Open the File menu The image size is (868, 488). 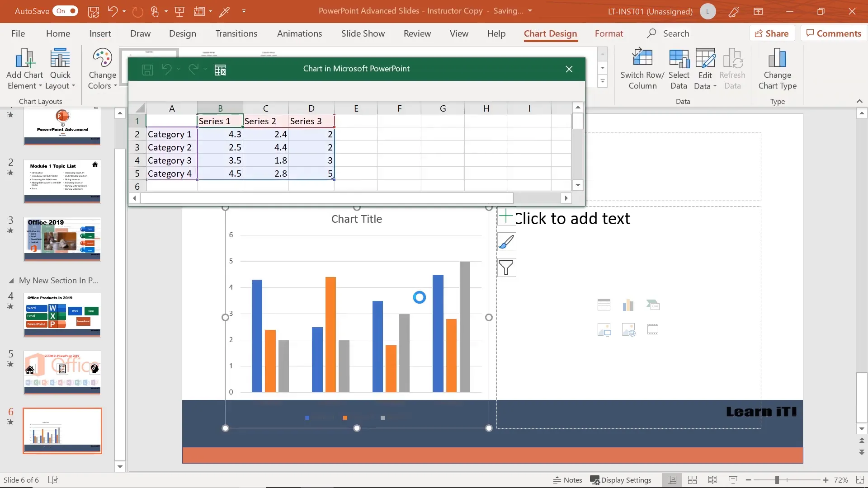tap(18, 33)
